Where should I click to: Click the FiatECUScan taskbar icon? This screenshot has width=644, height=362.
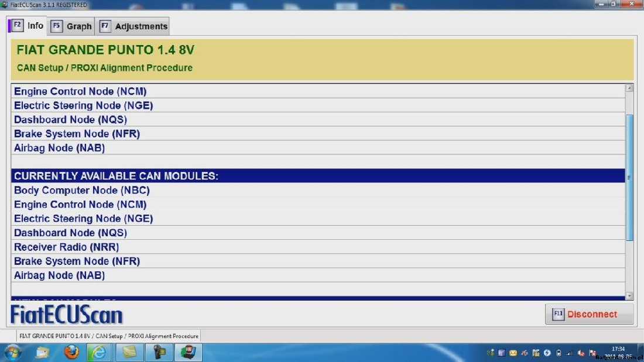coord(189,353)
